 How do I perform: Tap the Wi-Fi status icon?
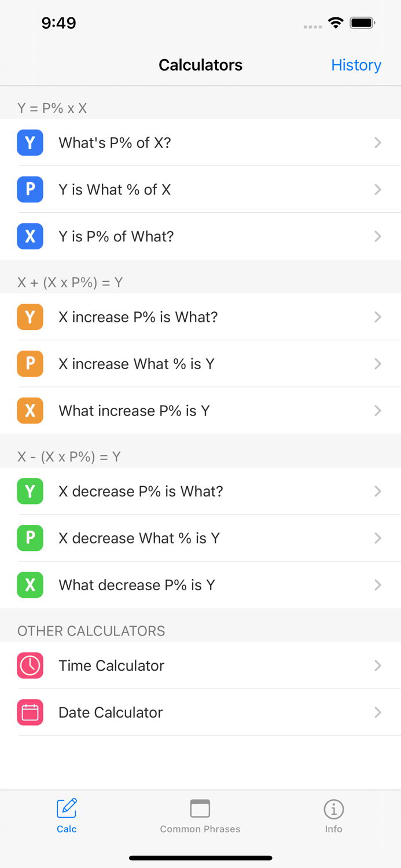pyautogui.click(x=336, y=23)
